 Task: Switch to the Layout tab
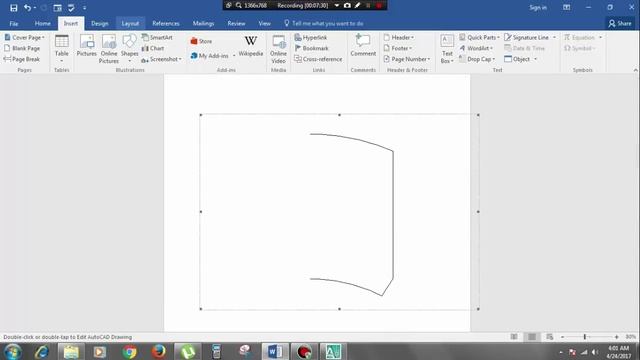[x=130, y=24]
